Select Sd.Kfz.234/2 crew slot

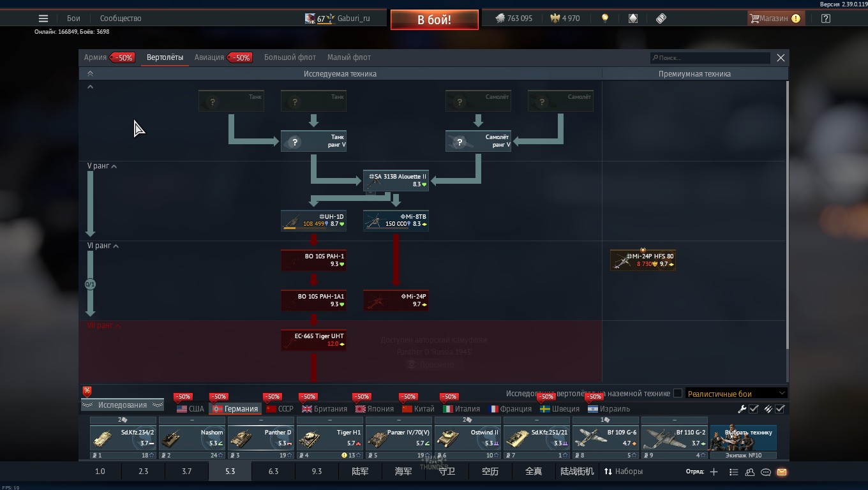[123, 438]
